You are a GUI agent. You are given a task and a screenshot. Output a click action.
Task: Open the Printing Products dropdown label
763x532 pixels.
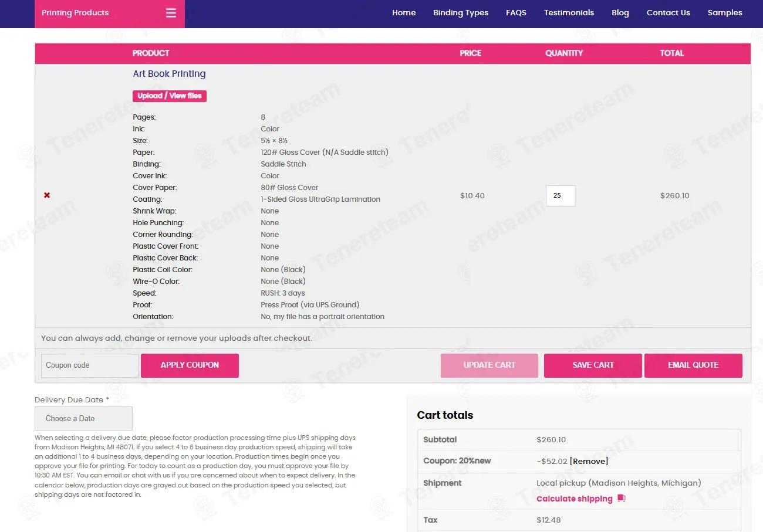[75, 13]
